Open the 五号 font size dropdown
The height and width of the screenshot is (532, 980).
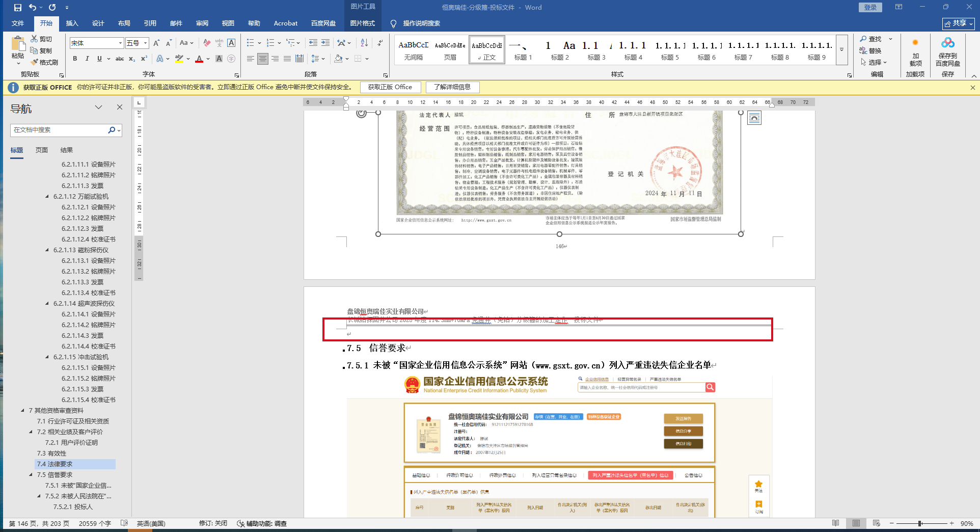point(145,43)
